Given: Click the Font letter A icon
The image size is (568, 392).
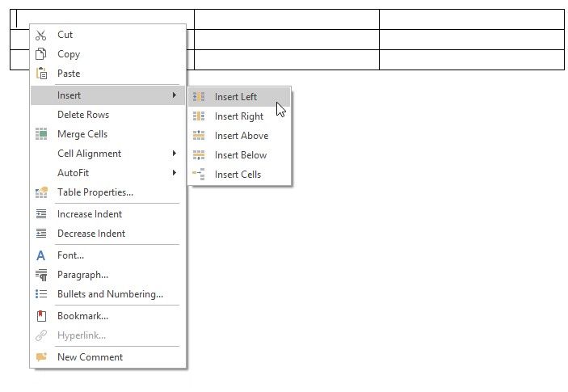Looking at the screenshot, I should [x=41, y=255].
